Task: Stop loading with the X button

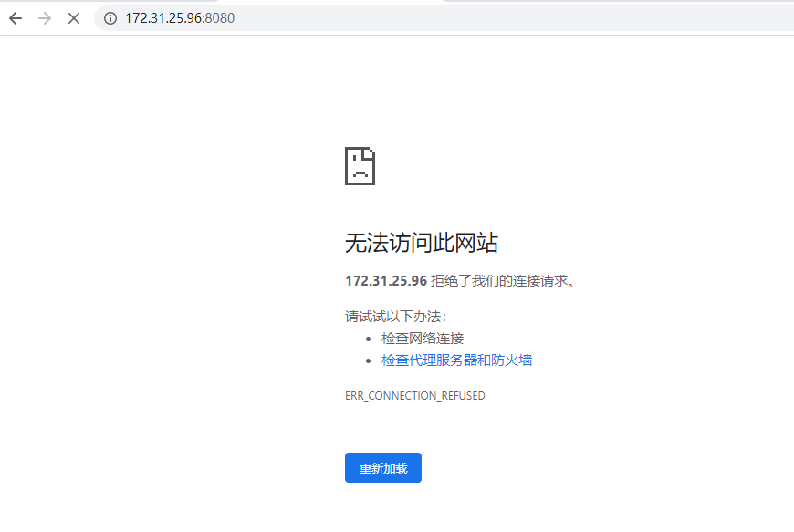Action: pos(74,18)
